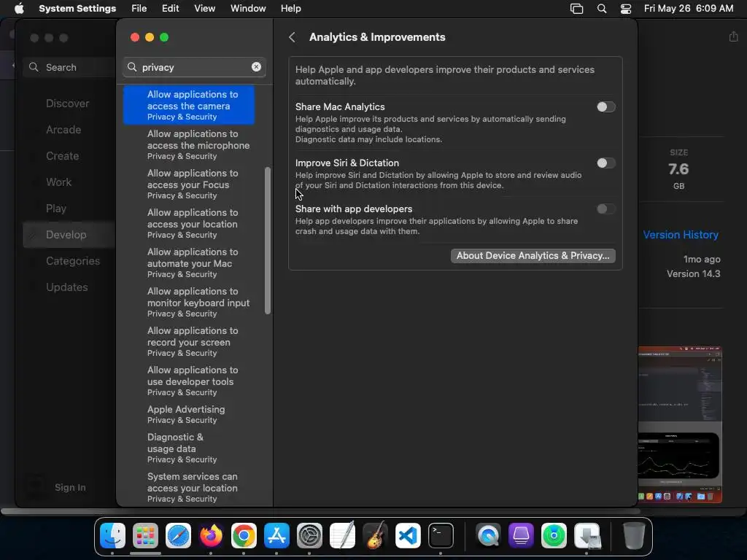Open the Downloads stack in the Dock

tap(587, 536)
